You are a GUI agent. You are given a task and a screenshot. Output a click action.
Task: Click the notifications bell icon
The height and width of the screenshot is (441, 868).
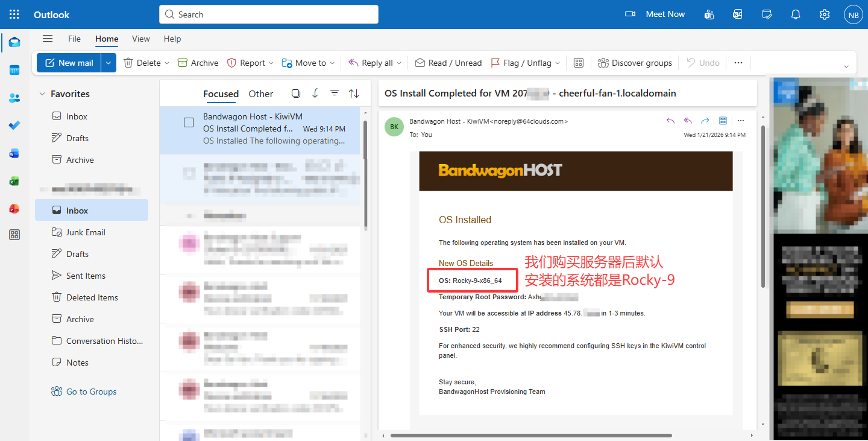click(x=796, y=14)
